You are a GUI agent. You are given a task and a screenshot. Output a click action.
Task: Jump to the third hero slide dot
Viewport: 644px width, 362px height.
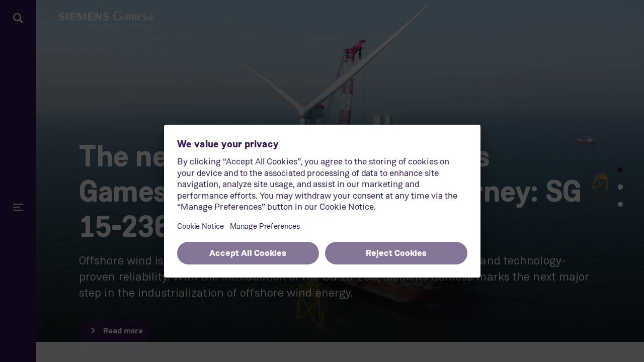coord(620,204)
